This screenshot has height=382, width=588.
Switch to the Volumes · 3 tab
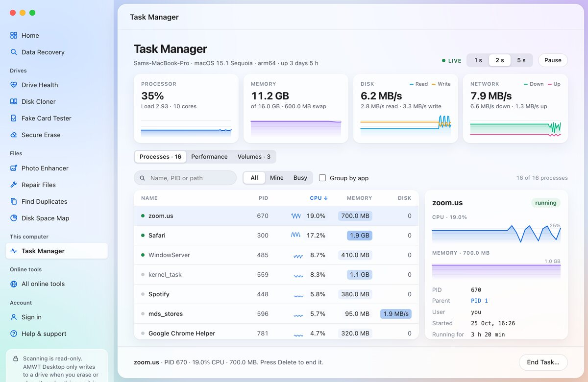[254, 157]
